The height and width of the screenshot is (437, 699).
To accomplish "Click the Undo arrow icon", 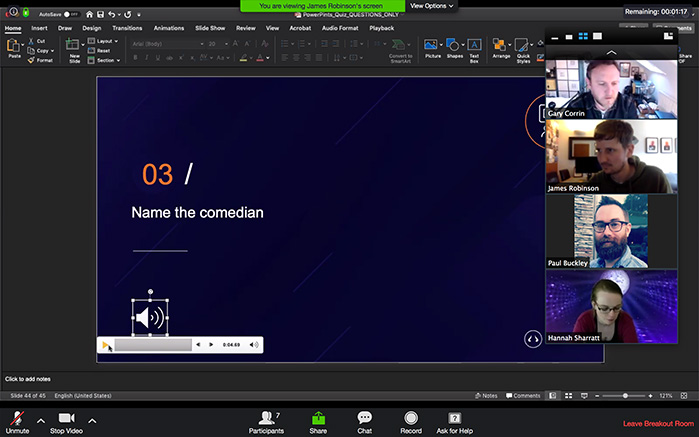I will pos(111,14).
